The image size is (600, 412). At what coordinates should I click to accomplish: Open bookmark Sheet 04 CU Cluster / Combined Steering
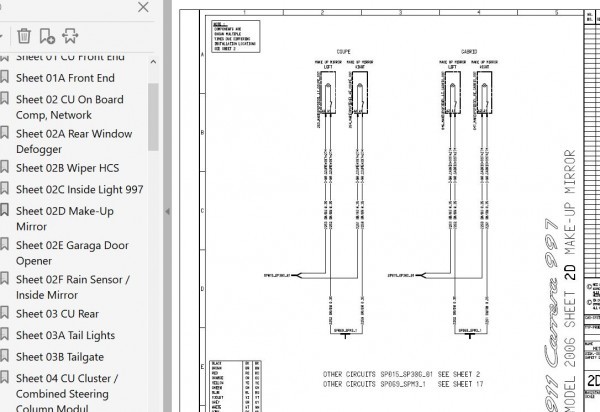tap(67, 392)
